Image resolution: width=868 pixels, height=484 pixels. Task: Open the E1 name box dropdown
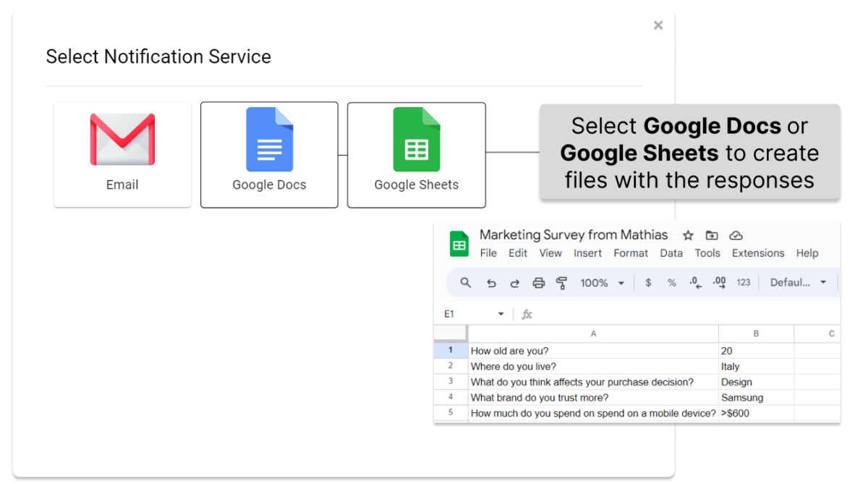point(500,313)
